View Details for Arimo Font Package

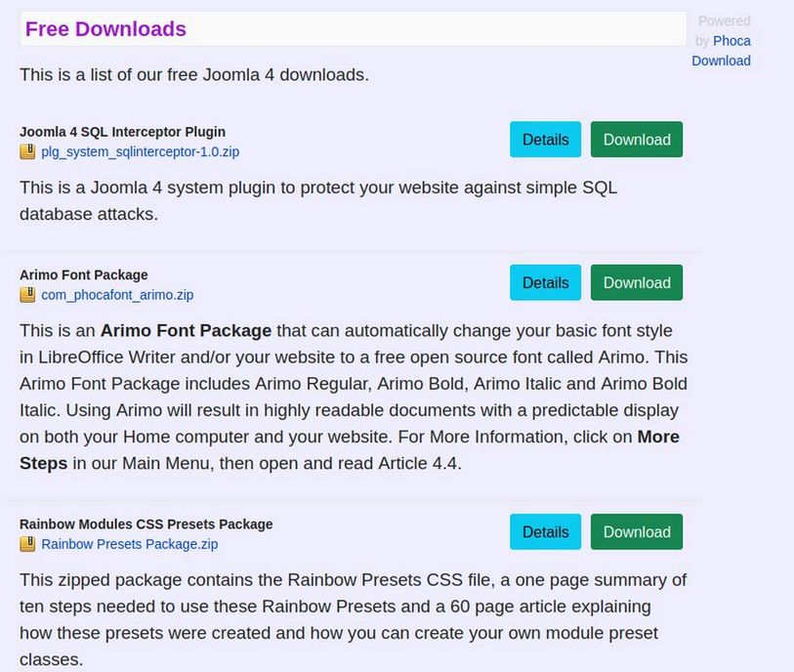545,283
